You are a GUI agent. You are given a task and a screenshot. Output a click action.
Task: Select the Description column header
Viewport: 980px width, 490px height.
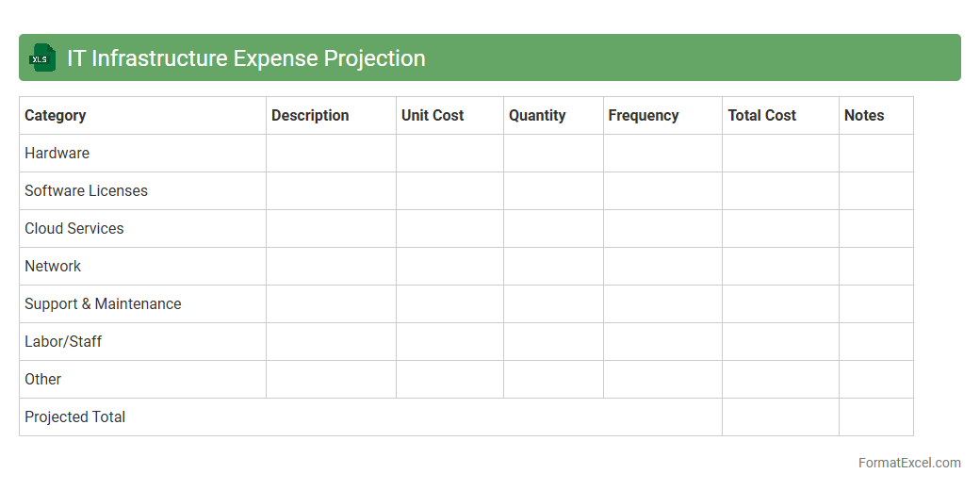coord(310,116)
